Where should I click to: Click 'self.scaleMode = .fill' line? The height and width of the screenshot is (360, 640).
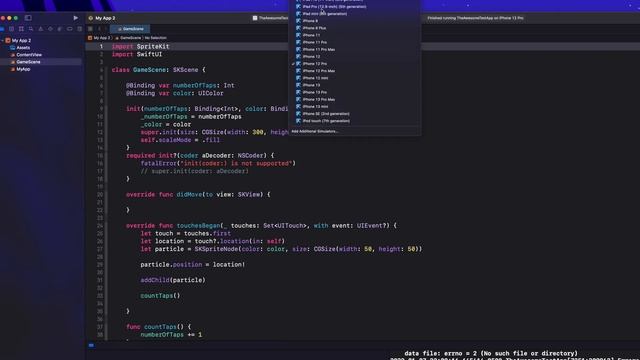pos(180,140)
